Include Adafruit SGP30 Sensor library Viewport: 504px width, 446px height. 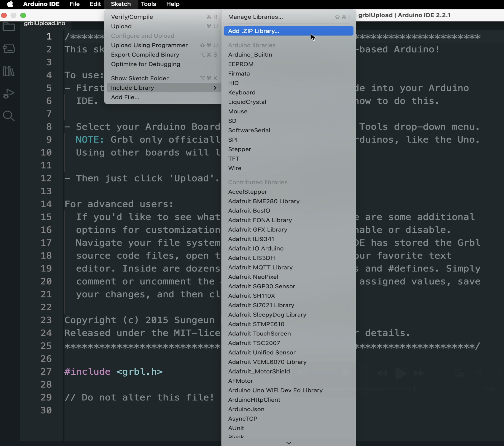[x=288, y=286]
